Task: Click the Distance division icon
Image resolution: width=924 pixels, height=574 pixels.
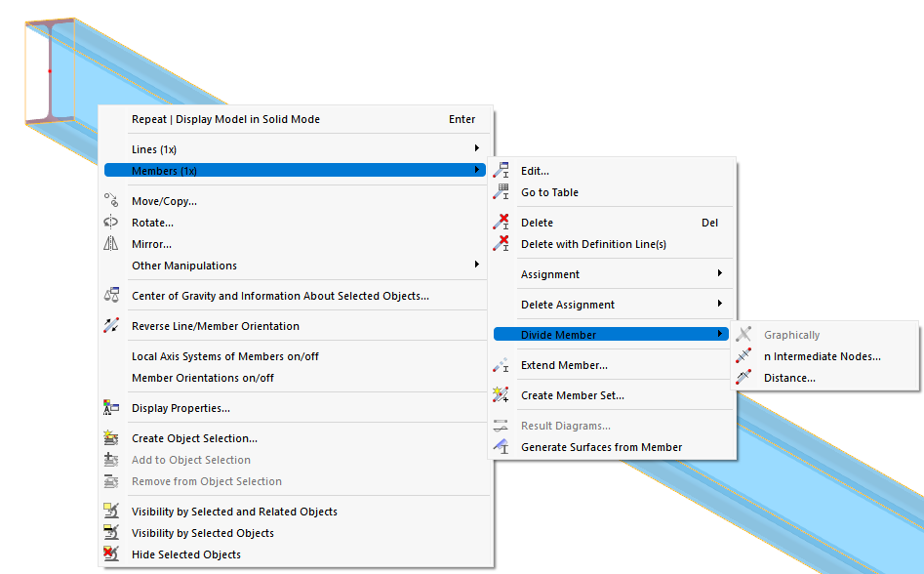Action: 743,377
